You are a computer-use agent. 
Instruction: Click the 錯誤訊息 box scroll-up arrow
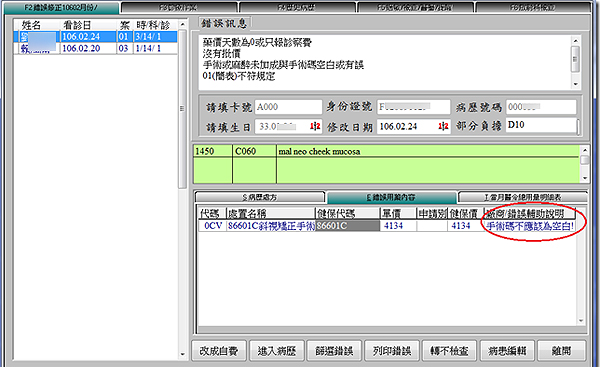click(x=575, y=40)
